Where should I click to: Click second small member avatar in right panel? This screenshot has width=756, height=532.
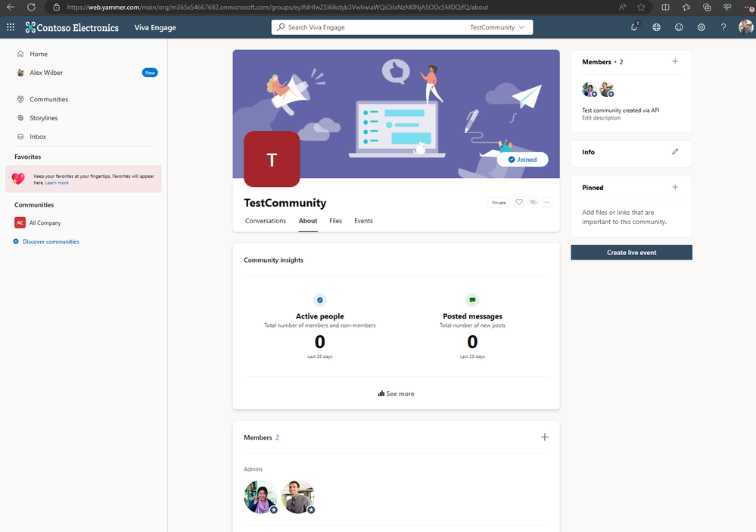pyautogui.click(x=606, y=89)
